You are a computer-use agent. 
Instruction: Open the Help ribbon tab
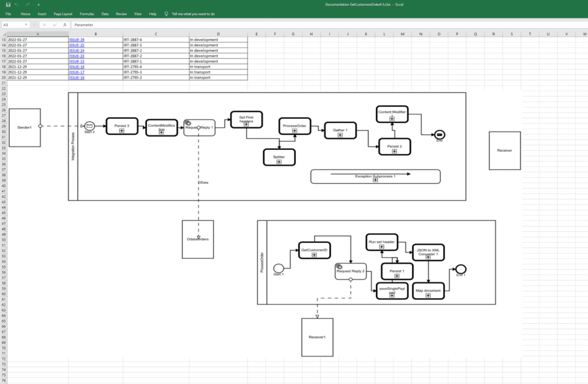pyautogui.click(x=153, y=14)
